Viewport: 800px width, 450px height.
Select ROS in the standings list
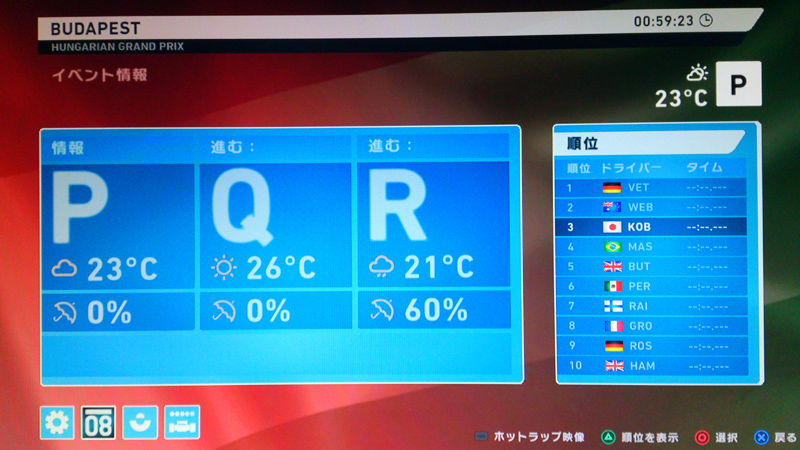[651, 346]
